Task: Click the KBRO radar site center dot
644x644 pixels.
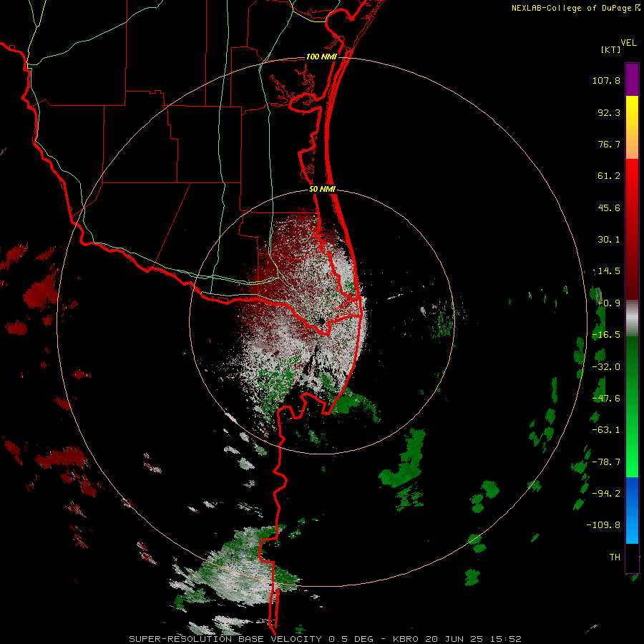Action: 321,321
